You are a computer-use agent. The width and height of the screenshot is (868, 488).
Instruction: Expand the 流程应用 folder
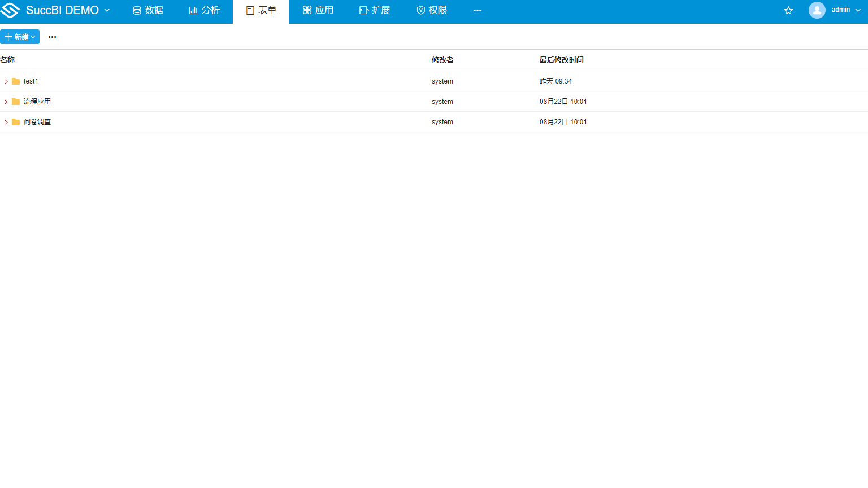point(6,101)
